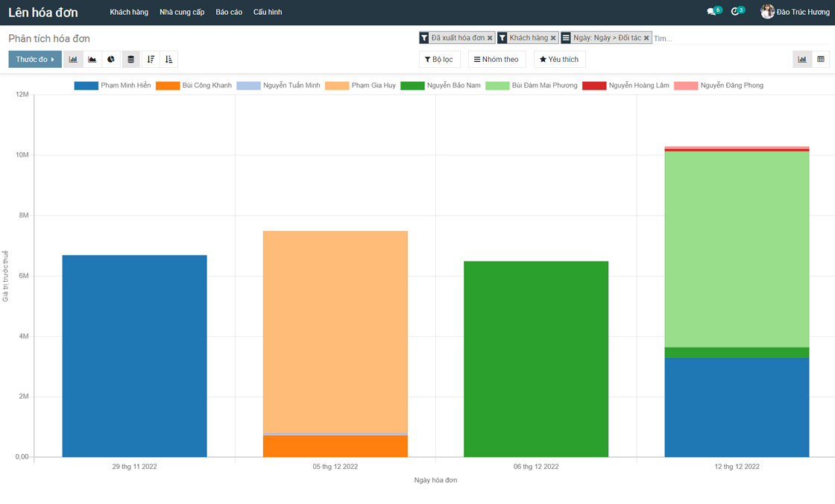
Task: Switch to line chart mode
Action: tap(92, 60)
